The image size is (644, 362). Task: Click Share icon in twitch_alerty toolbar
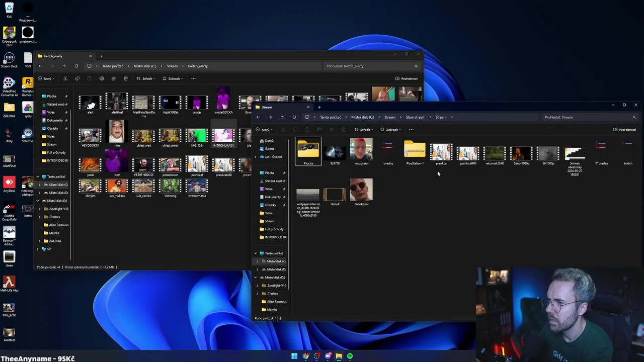coord(113,78)
